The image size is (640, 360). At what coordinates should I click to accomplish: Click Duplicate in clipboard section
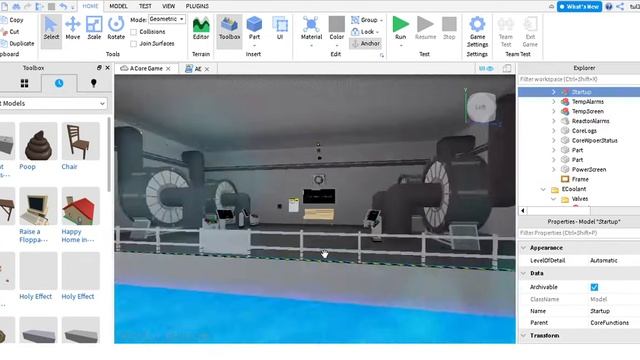18,43
